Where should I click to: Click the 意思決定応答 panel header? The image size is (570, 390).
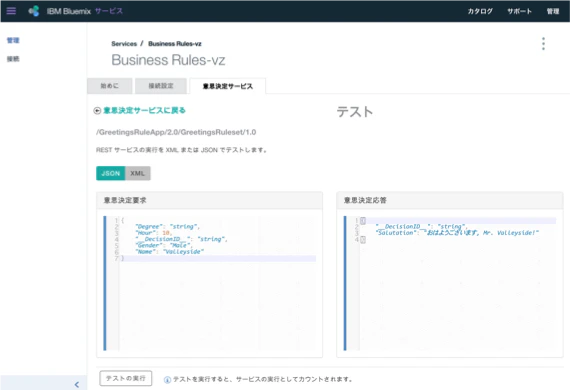(450, 200)
